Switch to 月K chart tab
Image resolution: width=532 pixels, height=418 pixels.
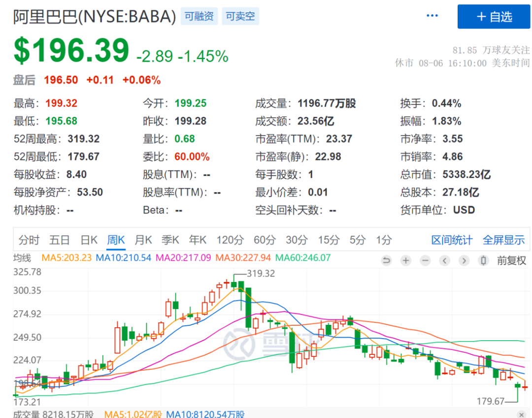[x=143, y=240]
